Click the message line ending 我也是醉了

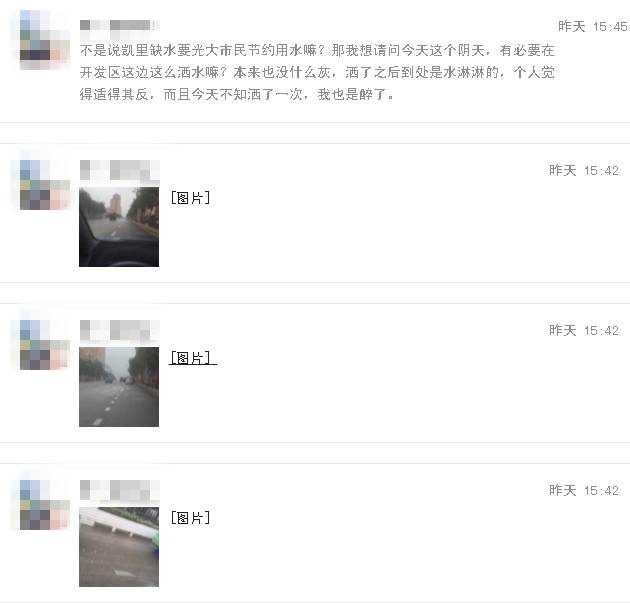pos(236,94)
